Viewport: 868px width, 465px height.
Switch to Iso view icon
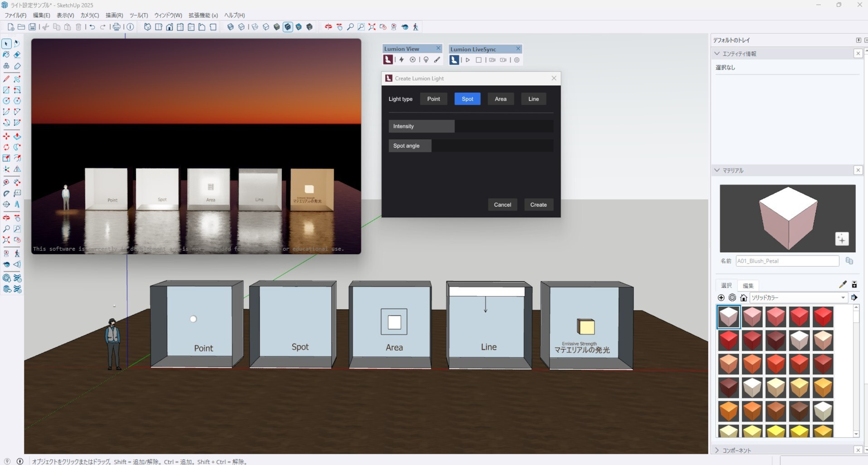point(147,27)
